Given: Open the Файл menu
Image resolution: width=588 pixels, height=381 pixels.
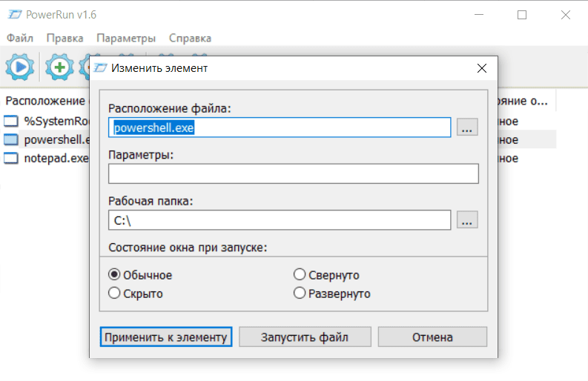Looking at the screenshot, I should point(20,38).
